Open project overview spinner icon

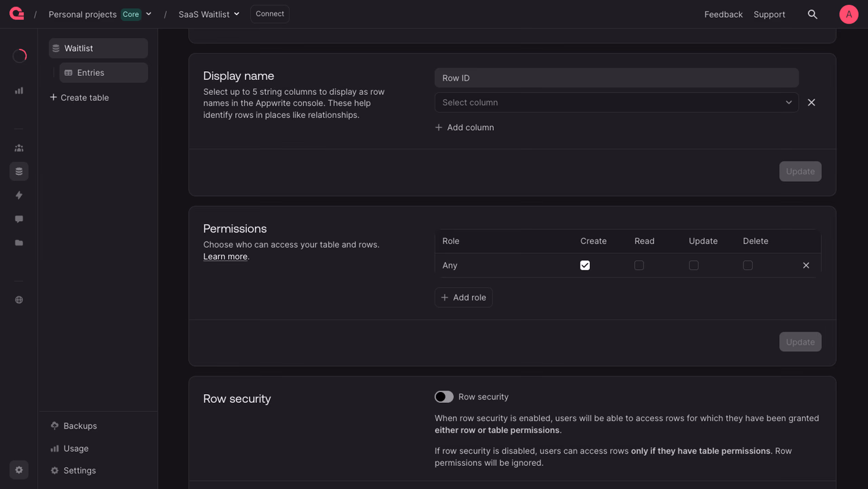tap(19, 56)
